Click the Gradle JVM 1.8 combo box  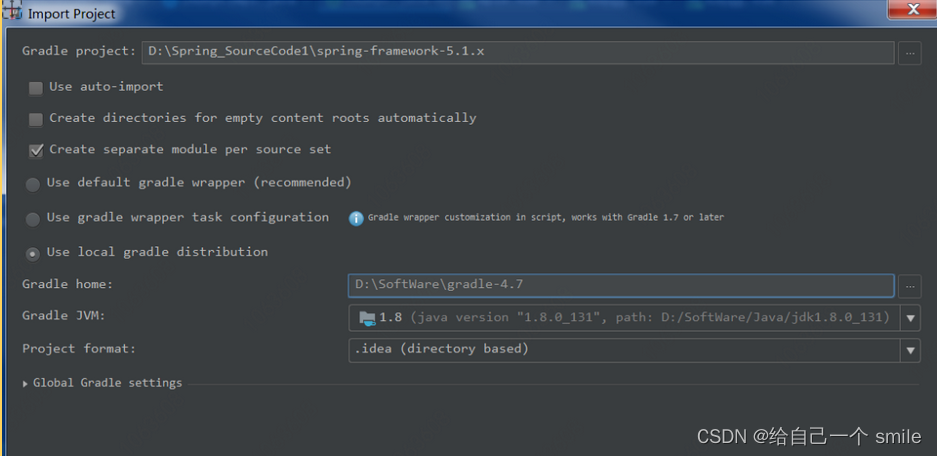click(634, 318)
